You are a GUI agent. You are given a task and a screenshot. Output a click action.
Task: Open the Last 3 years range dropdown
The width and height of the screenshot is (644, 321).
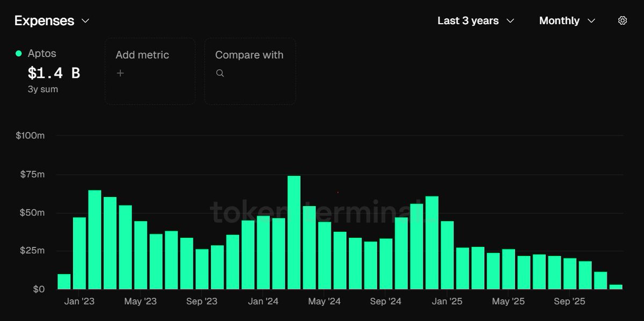476,20
